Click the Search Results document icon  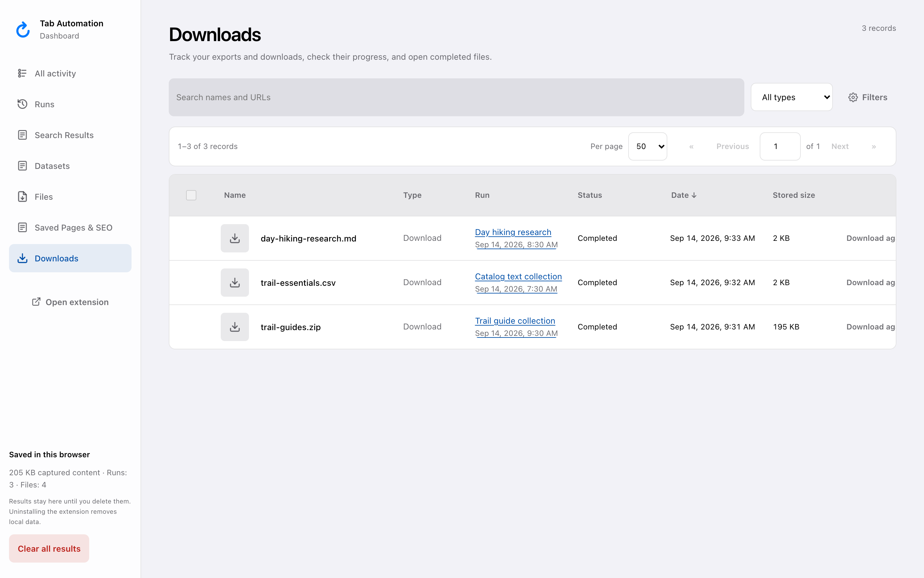pos(22,135)
